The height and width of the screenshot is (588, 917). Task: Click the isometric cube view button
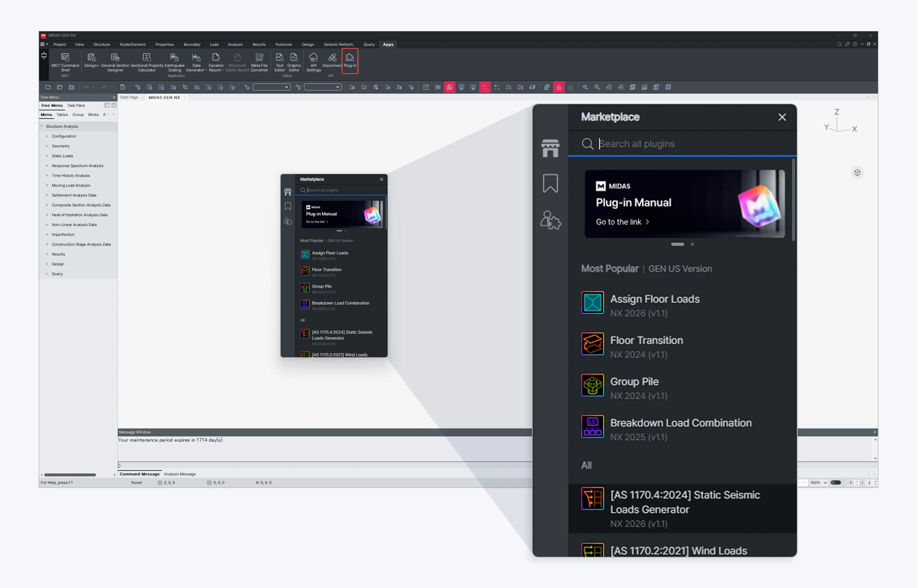857,173
